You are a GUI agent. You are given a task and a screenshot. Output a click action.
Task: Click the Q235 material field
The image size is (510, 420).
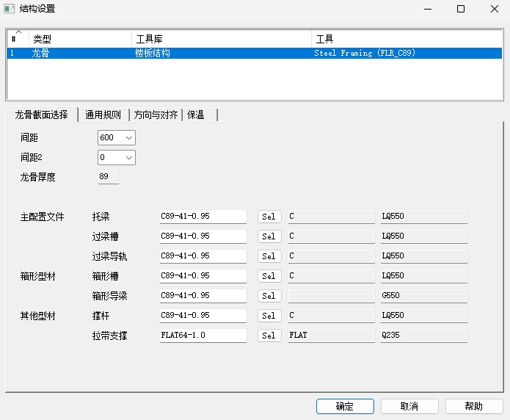424,336
